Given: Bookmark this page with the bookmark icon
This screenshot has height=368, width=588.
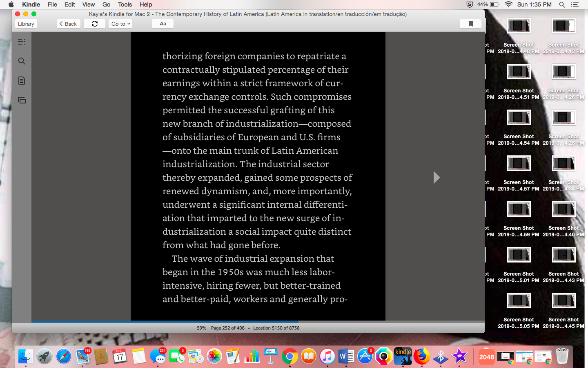Looking at the screenshot, I should coord(470,24).
